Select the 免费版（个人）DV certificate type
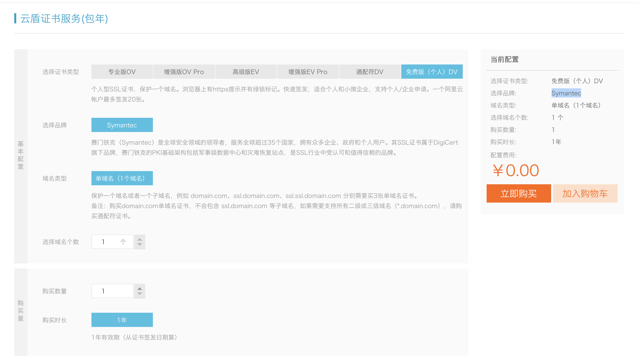This screenshot has width=639, height=364. (x=432, y=72)
